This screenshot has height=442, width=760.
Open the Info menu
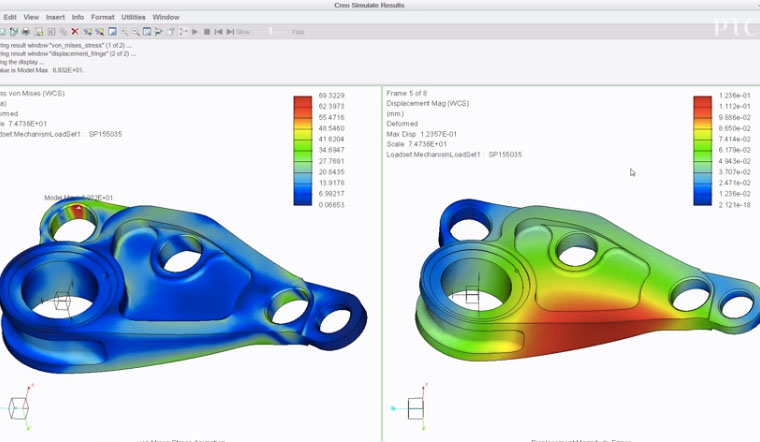pyautogui.click(x=78, y=17)
